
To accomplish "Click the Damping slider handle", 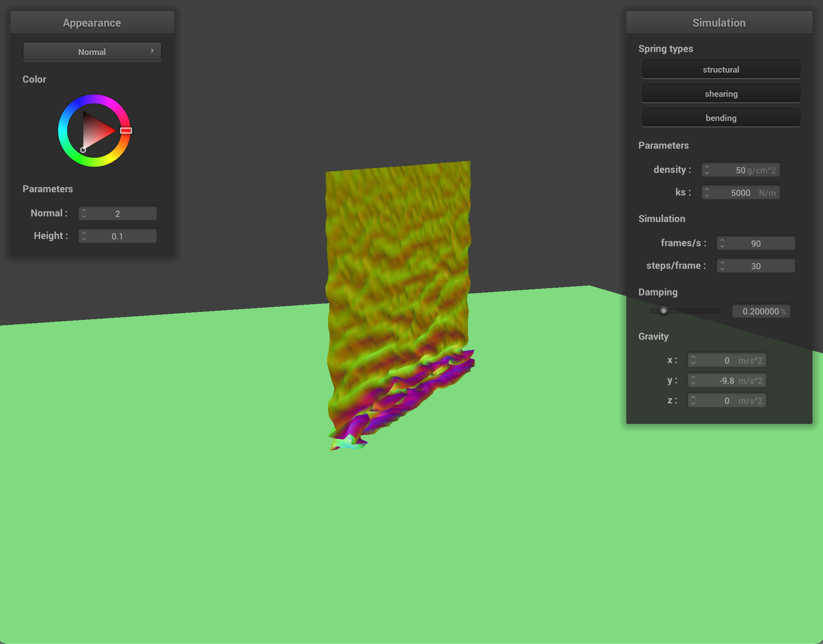I will point(663,311).
